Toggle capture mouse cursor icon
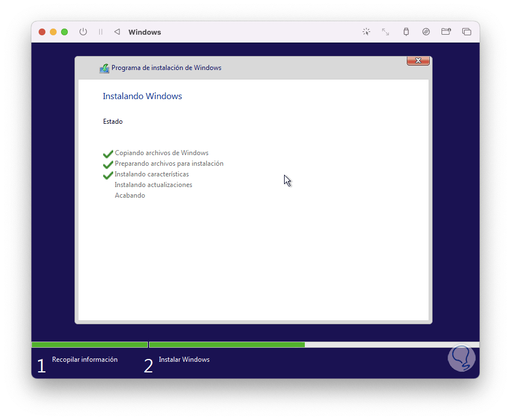Viewport: 511px width, 420px height. 366,31
